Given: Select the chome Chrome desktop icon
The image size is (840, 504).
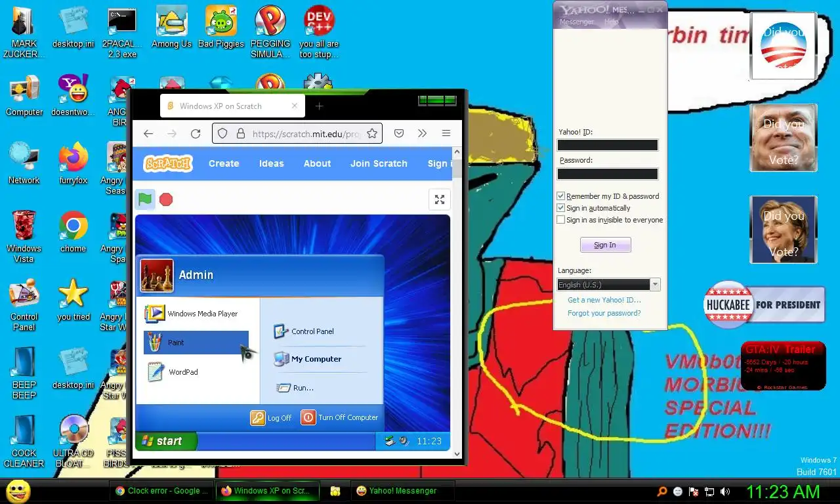Looking at the screenshot, I should 73,231.
